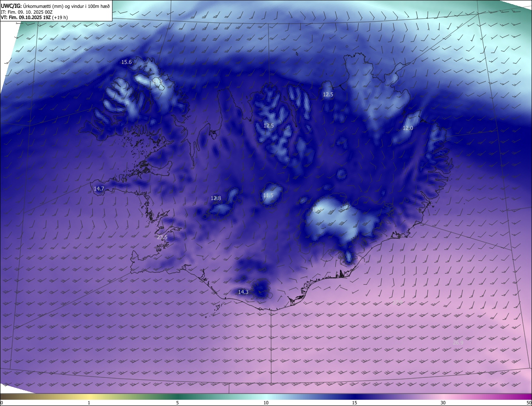Click the 14.3 value label

tap(243, 292)
